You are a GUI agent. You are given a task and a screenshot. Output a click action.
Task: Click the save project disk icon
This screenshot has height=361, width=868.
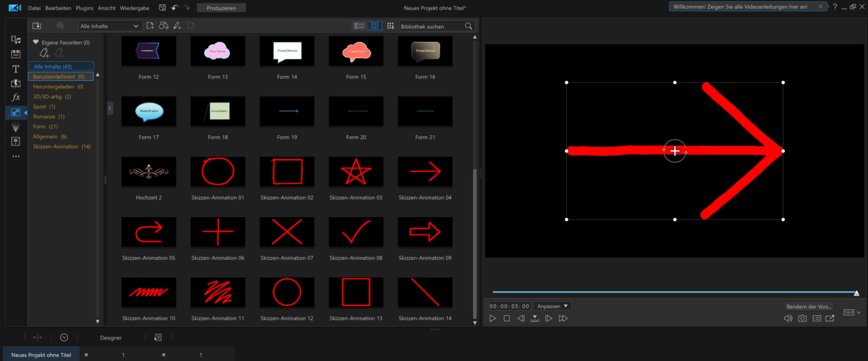tap(162, 8)
